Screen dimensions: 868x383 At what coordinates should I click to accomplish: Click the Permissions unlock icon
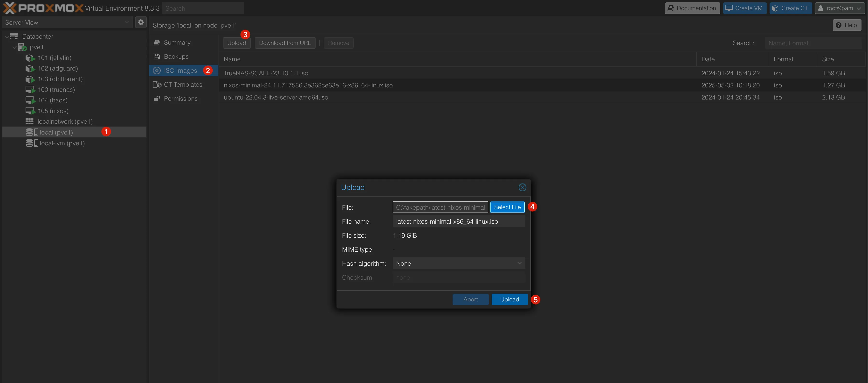(x=157, y=99)
